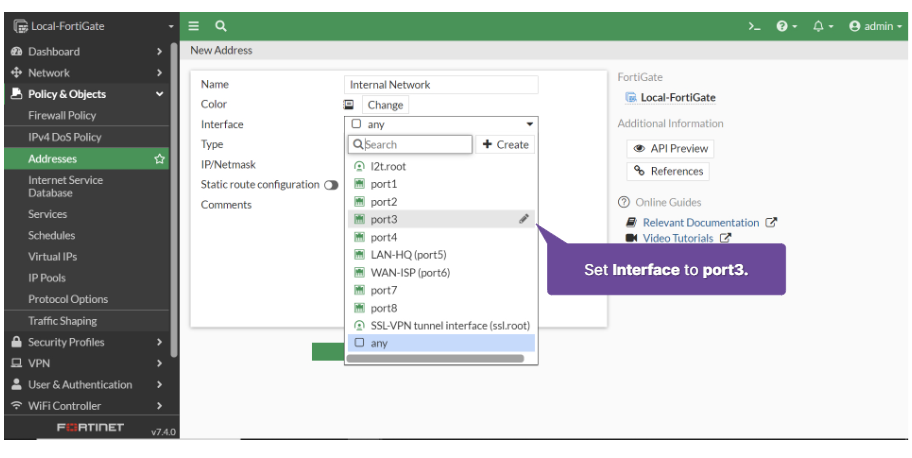The height and width of the screenshot is (458, 912).
Task: Expand the Security Profiles menu
Action: click(x=87, y=342)
